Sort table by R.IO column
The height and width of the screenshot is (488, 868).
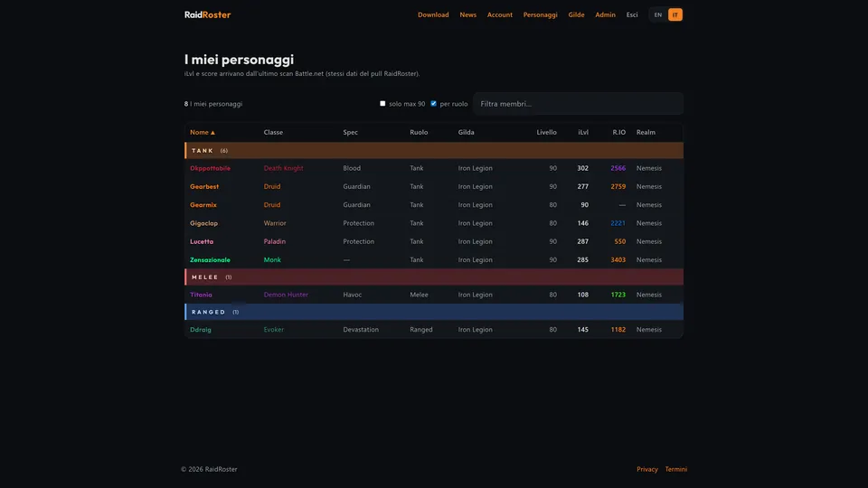(618, 132)
